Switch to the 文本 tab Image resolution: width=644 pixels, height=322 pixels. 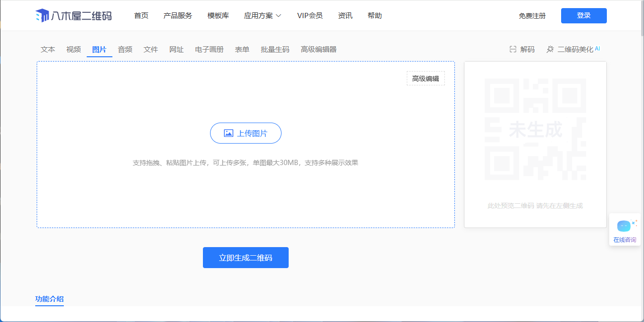[48, 50]
